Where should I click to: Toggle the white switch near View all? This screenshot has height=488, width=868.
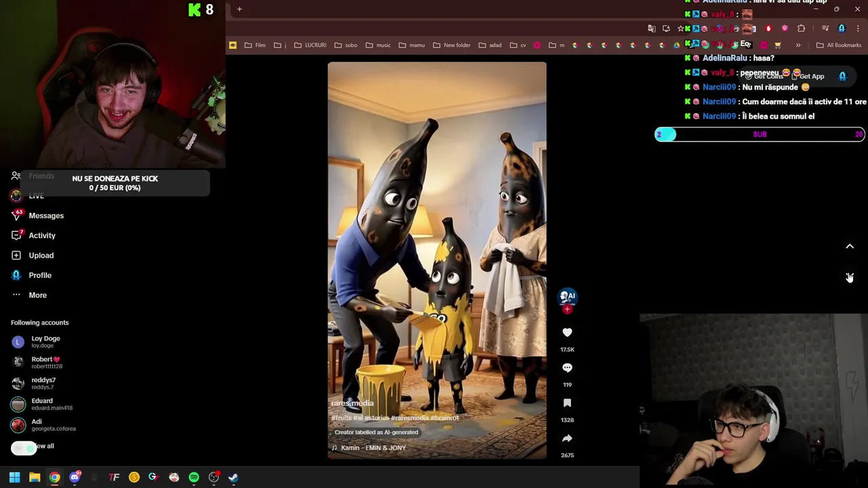click(24, 448)
